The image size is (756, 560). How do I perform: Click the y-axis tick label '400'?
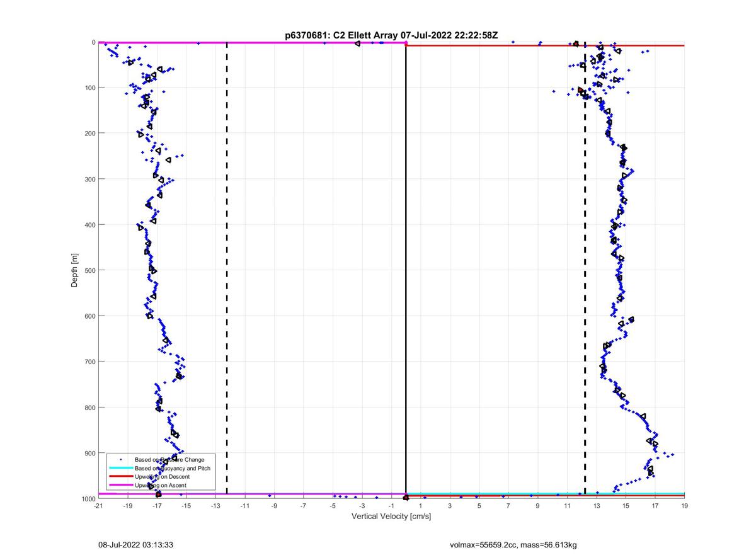[89, 225]
